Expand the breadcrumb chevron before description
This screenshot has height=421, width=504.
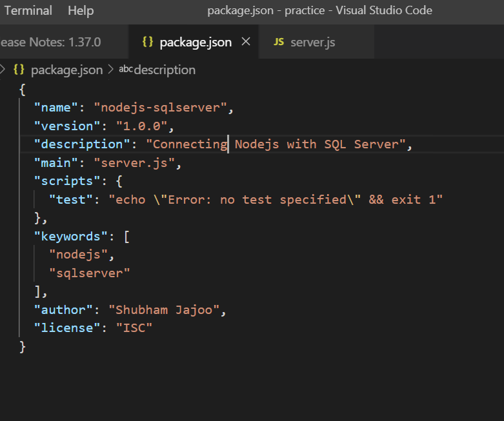[110, 70]
